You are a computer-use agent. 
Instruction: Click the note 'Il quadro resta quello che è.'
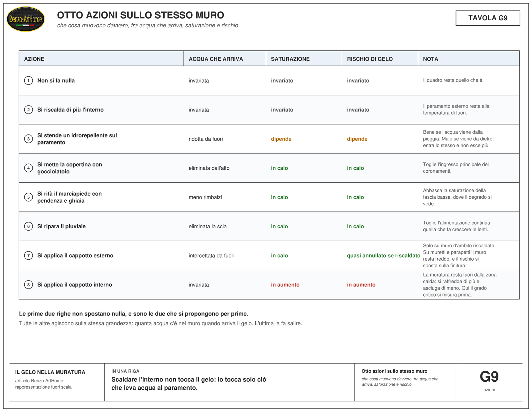coord(453,80)
